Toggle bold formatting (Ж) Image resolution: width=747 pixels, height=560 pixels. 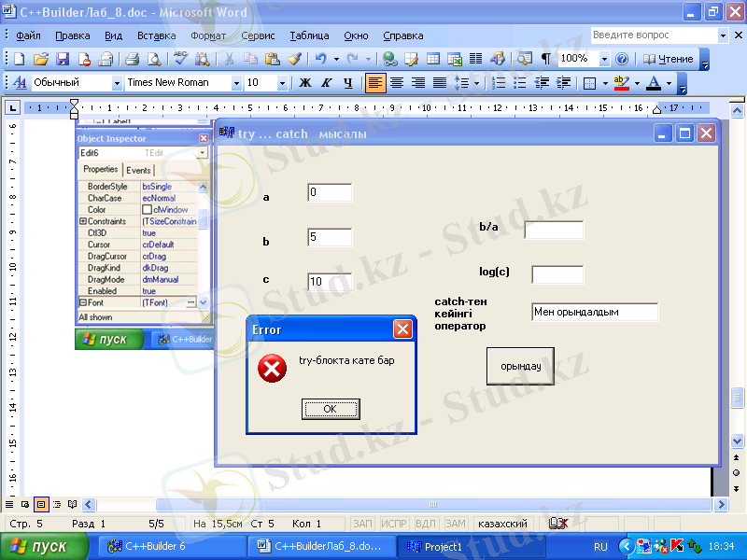(x=304, y=83)
